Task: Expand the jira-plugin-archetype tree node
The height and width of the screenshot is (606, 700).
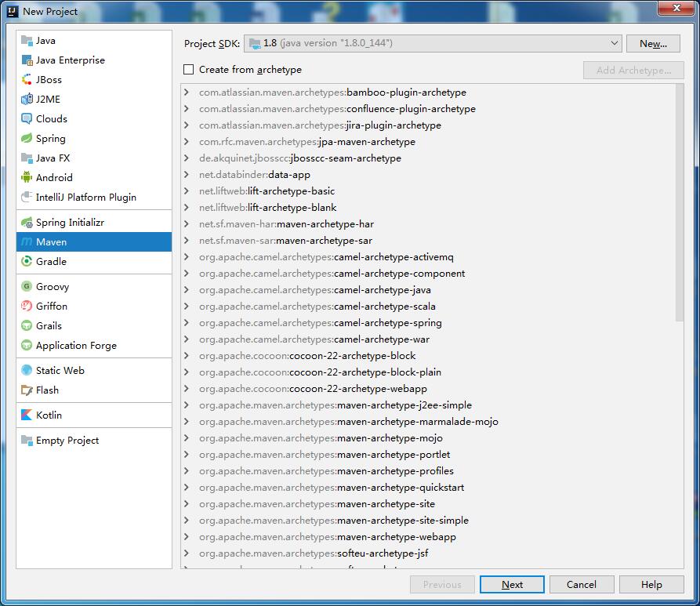Action: click(187, 125)
